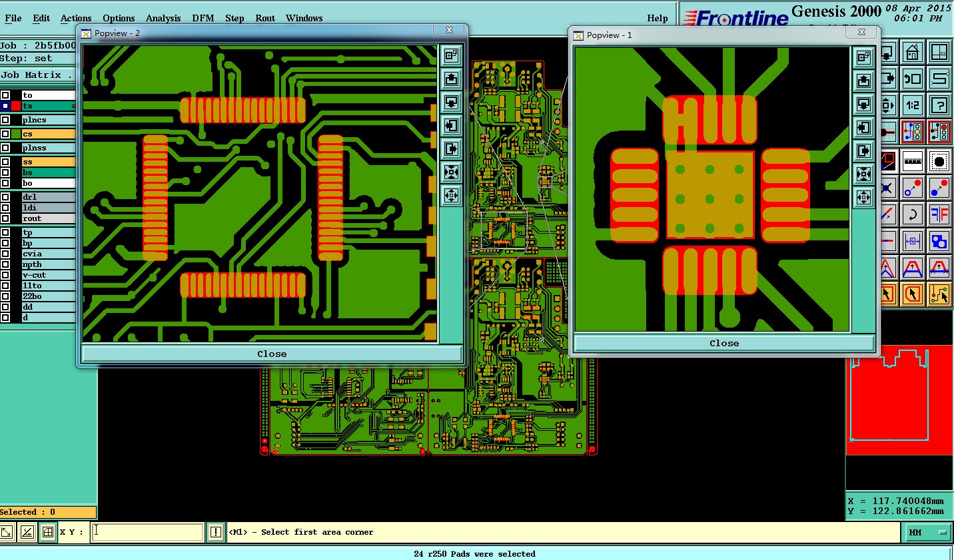Viewport: 954px width, 560px height.
Task: Toggle the checkbox for layer to
Action: (x=5, y=95)
